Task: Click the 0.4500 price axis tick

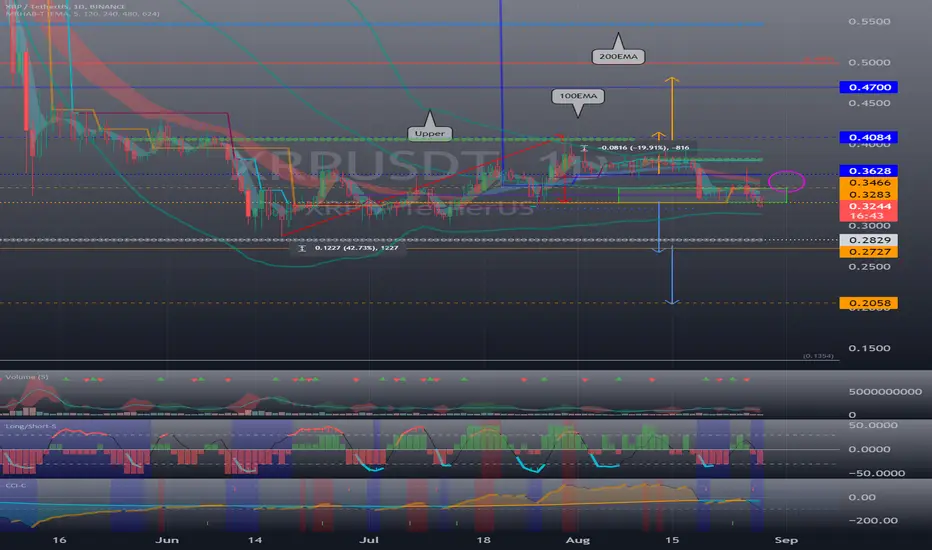Action: (x=869, y=103)
